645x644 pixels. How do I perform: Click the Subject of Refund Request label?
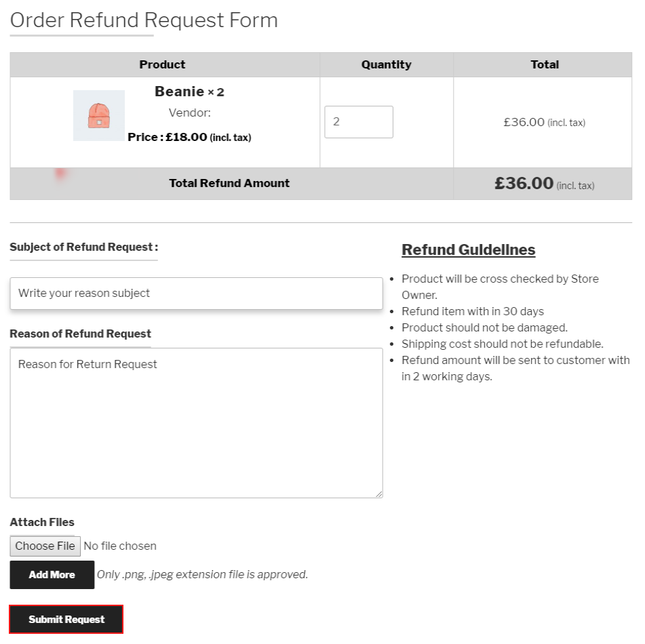click(x=83, y=247)
